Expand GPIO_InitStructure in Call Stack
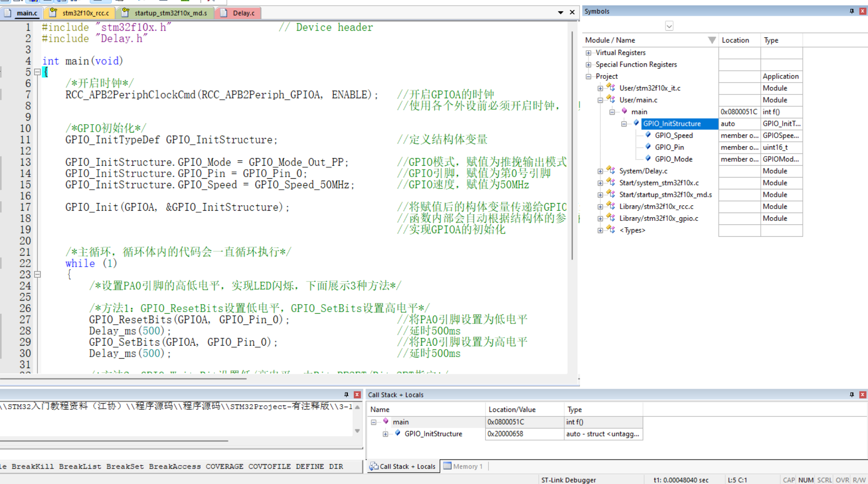Viewport: 868px width, 484px height. click(385, 434)
